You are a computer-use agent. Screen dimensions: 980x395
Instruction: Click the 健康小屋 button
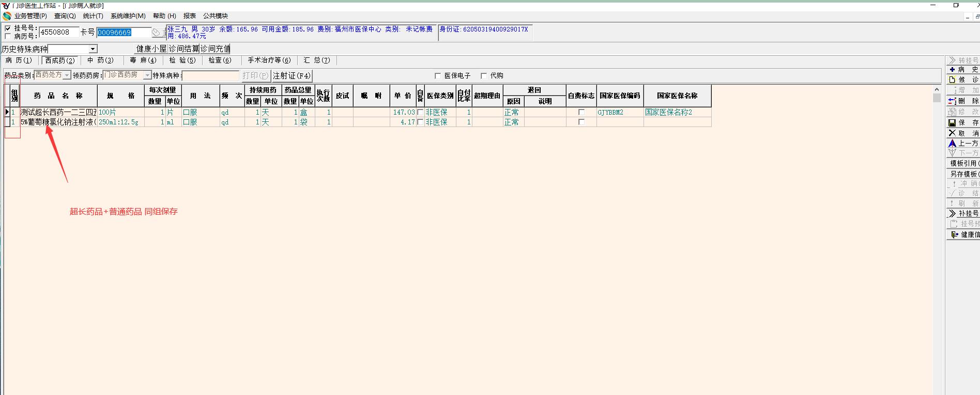coord(151,49)
